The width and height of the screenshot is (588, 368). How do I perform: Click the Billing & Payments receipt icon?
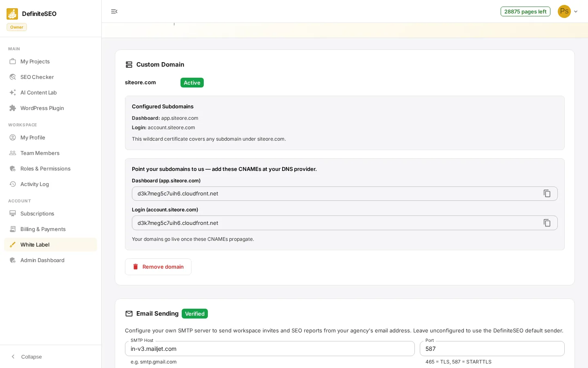tap(13, 229)
